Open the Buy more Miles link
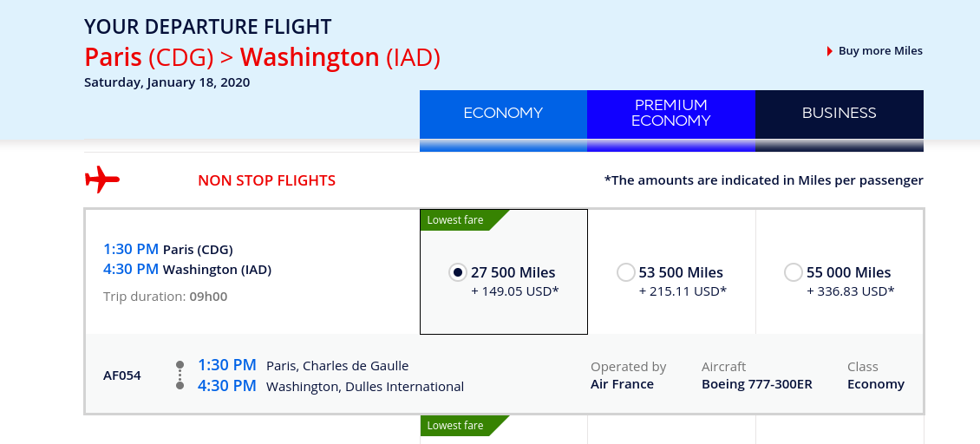 880,51
